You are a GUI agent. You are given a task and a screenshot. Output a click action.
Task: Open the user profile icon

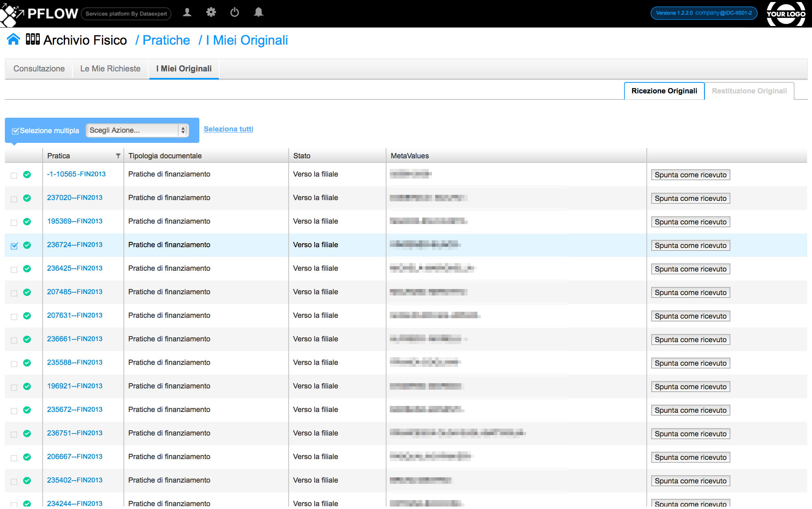(187, 13)
